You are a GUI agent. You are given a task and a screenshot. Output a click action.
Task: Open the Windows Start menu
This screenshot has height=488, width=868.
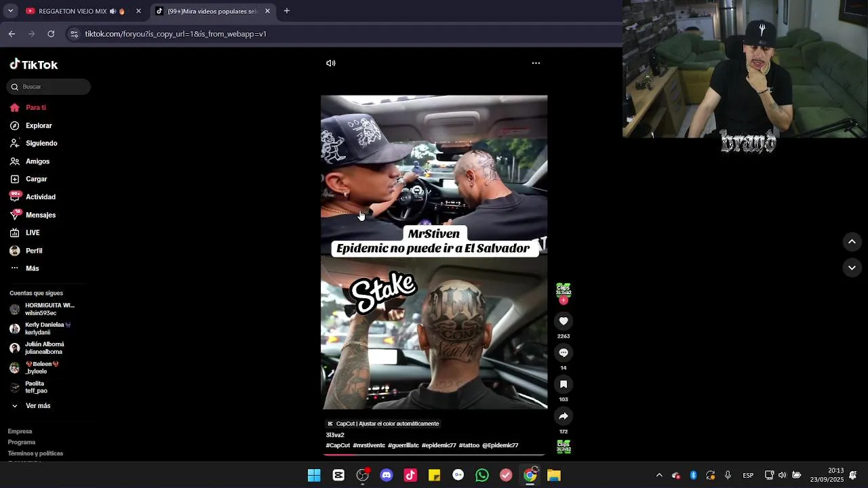(314, 475)
